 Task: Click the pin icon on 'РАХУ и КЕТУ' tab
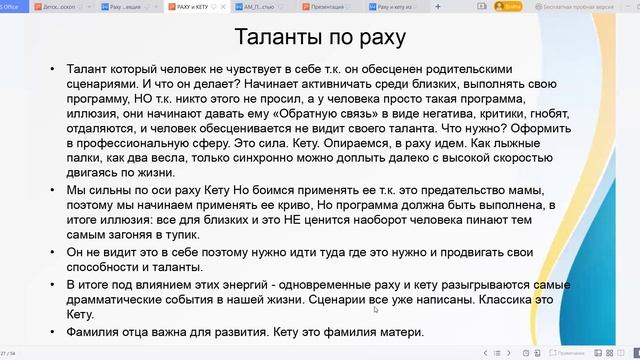pyautogui.click(x=214, y=7)
